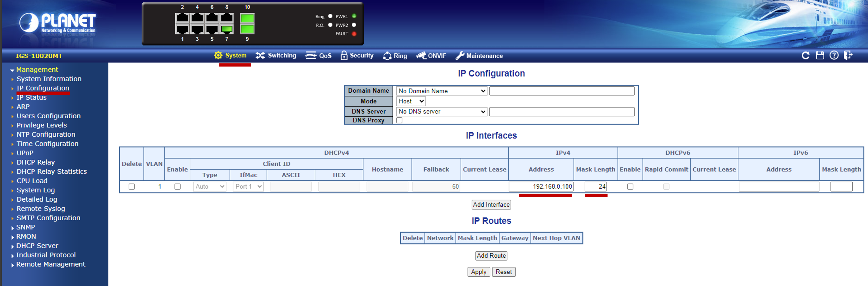Enable the DNS Proxy checkbox
868x286 pixels.
[x=399, y=120]
